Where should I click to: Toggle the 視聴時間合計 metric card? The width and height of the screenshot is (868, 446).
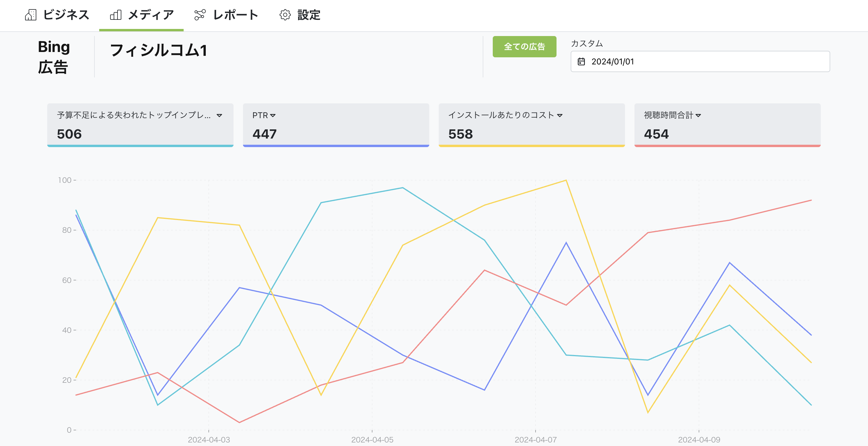tap(727, 126)
